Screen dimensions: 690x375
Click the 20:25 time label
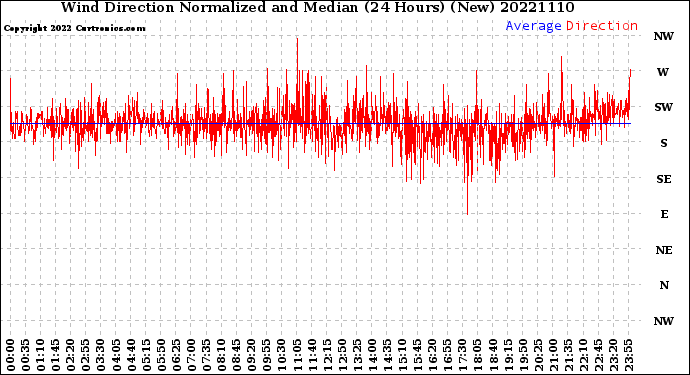(538, 356)
